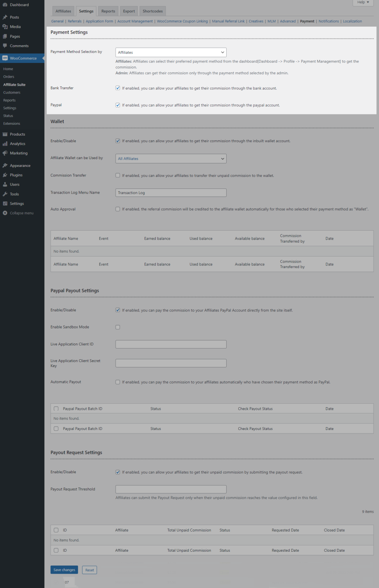Click the Media icon in sidebar
This screenshot has width=379, height=588.
tap(5, 27)
